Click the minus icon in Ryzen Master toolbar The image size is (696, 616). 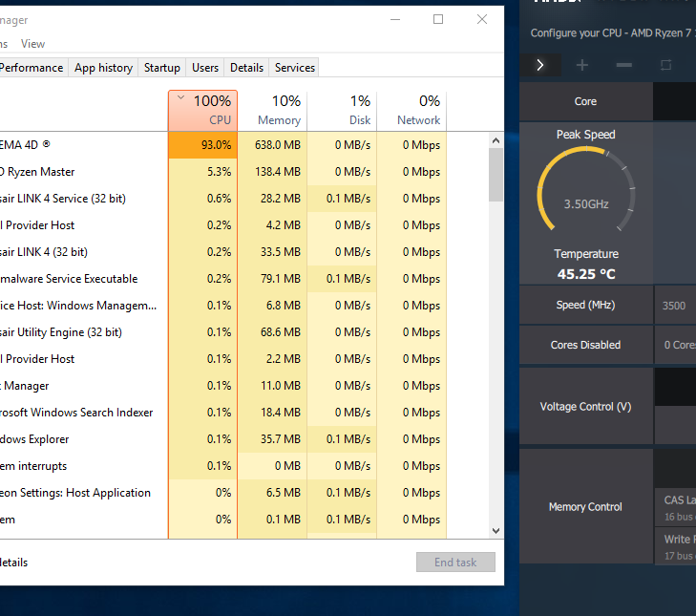tap(624, 65)
